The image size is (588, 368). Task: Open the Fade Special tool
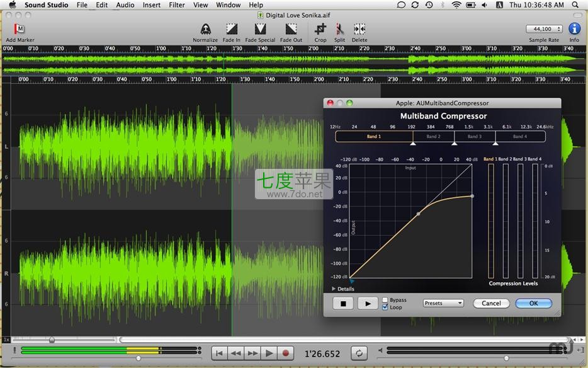coord(260,30)
